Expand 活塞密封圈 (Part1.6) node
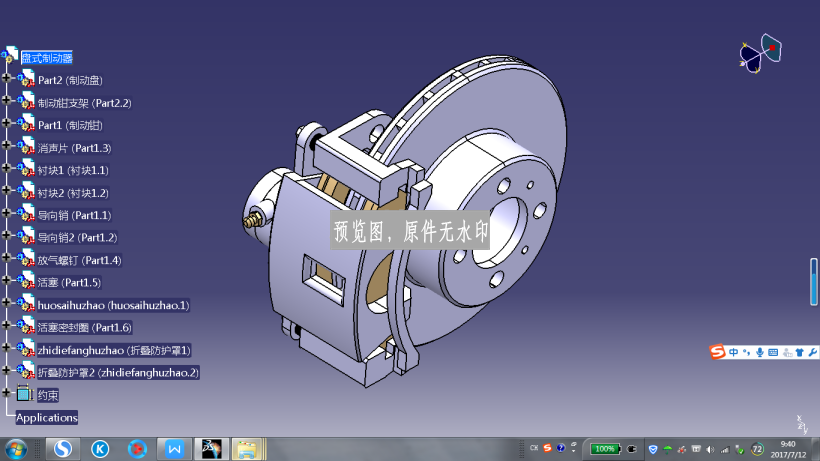The height and width of the screenshot is (461, 820). click(6, 325)
